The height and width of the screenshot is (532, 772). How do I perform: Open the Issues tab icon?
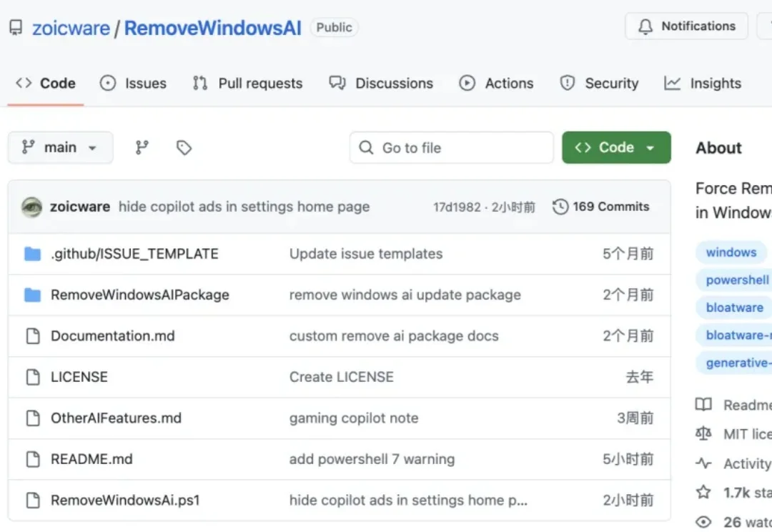108,83
